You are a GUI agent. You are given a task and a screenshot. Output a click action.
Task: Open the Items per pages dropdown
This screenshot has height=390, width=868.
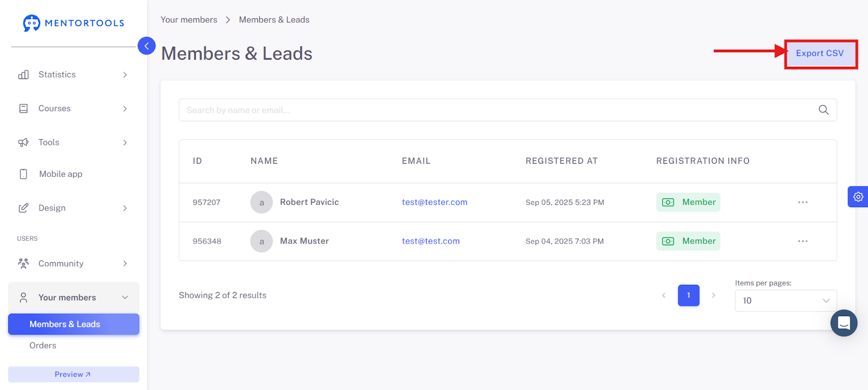coord(786,301)
